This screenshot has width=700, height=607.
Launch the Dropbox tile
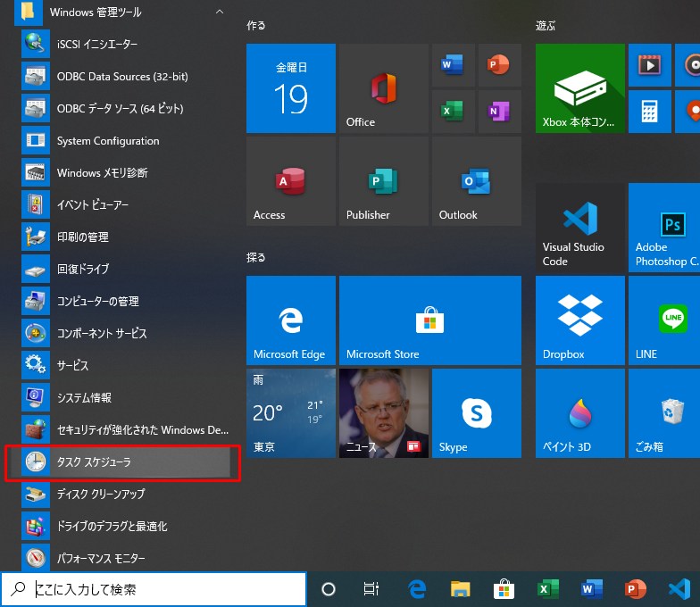(x=579, y=320)
